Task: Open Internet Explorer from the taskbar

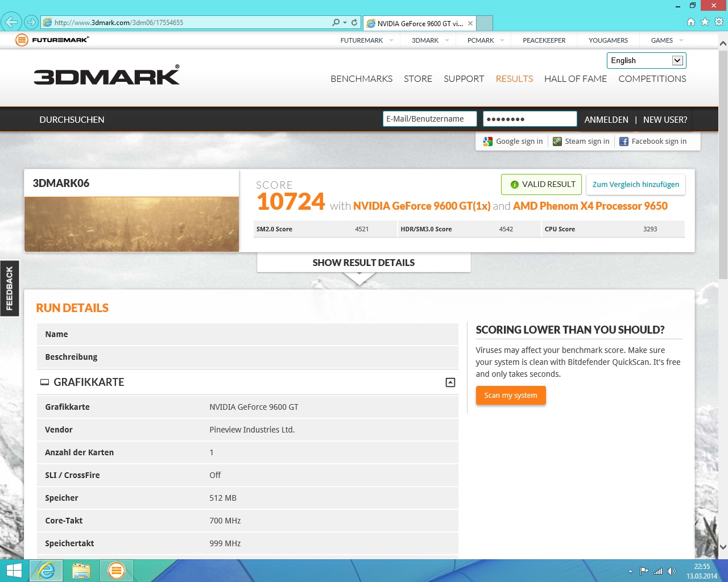Action: (x=46, y=571)
